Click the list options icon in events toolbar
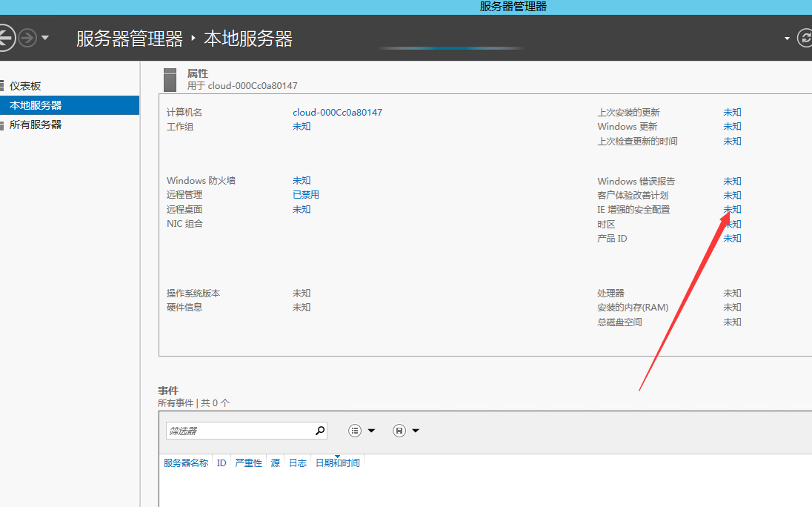Viewport: 812px width, 507px height. pyautogui.click(x=355, y=431)
